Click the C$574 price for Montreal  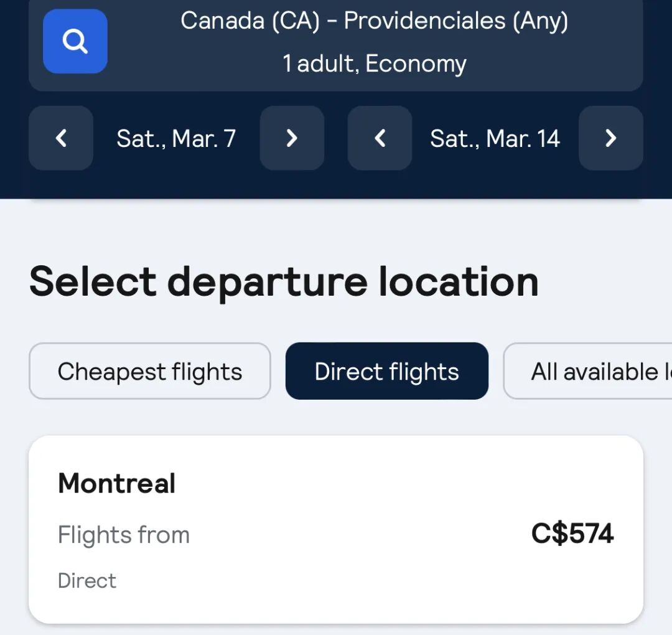point(572,534)
